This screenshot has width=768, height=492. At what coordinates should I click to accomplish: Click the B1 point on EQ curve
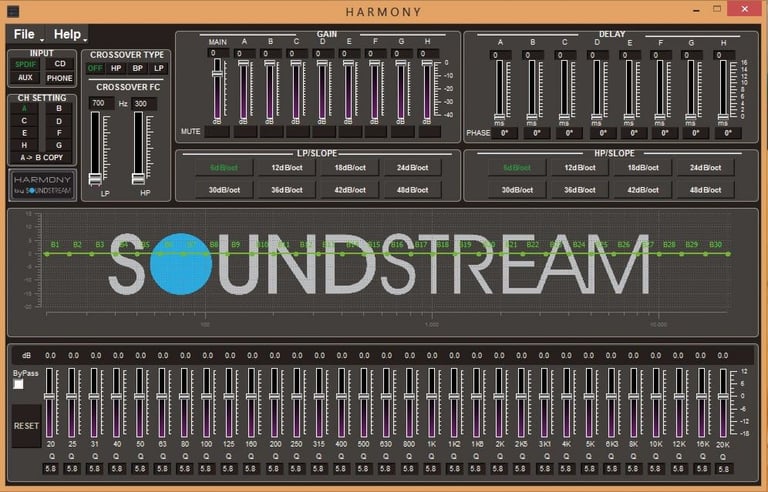pos(47,254)
